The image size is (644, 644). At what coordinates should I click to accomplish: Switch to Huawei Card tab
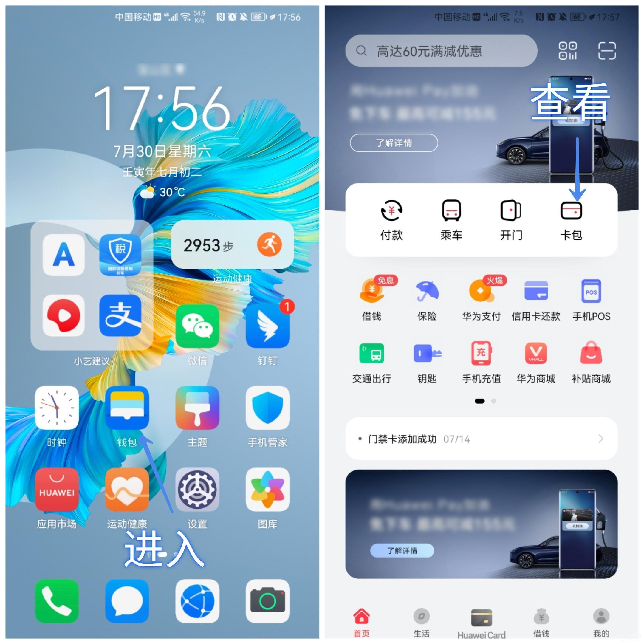pyautogui.click(x=483, y=624)
